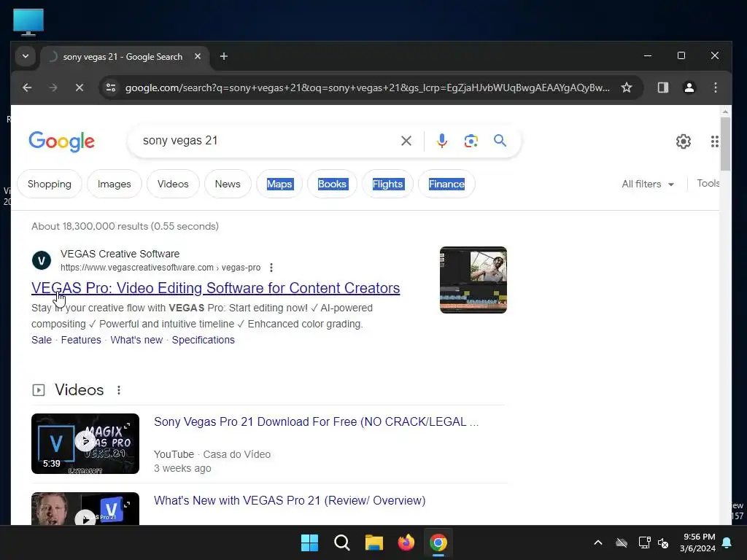Image resolution: width=747 pixels, height=560 pixels.
Task: Click Chrome taskbar icon
Action: [x=438, y=542]
